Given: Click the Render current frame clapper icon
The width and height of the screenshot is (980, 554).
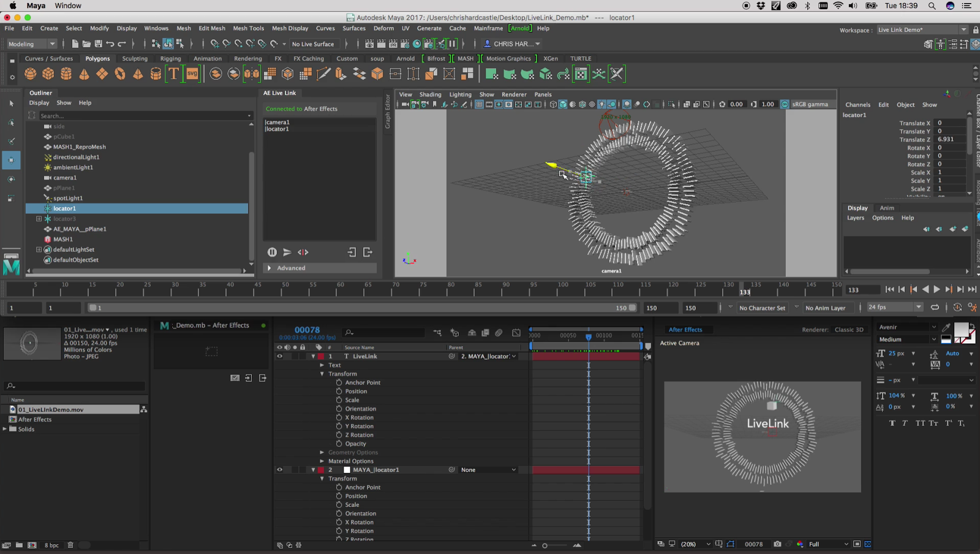Looking at the screenshot, I should [x=381, y=44].
